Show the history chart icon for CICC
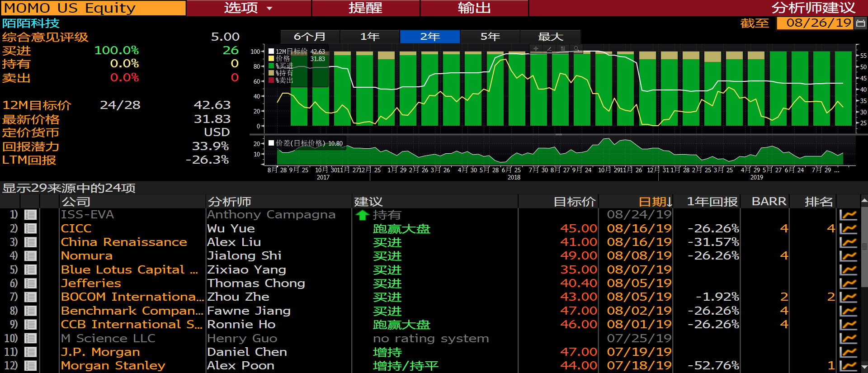Image resolution: width=868 pixels, height=373 pixels. [848, 228]
